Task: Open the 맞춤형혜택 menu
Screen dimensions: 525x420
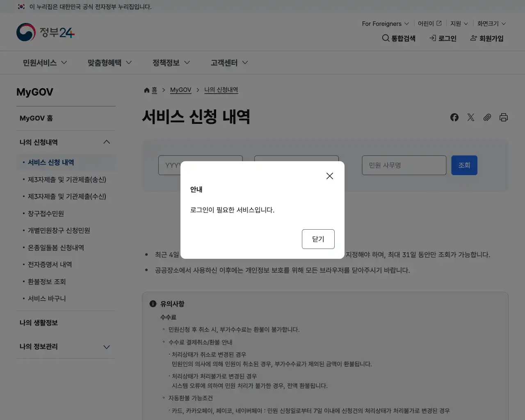Action: 110,63
